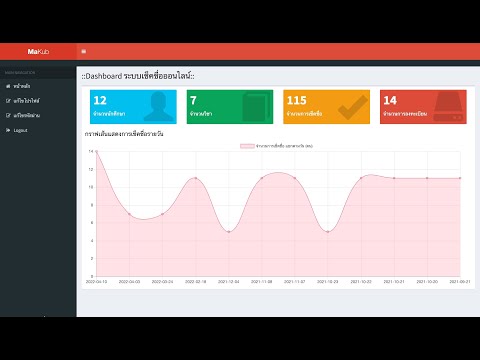Go to the หน้าหลัก home menu item
480x360 pixels.
(x=18, y=86)
